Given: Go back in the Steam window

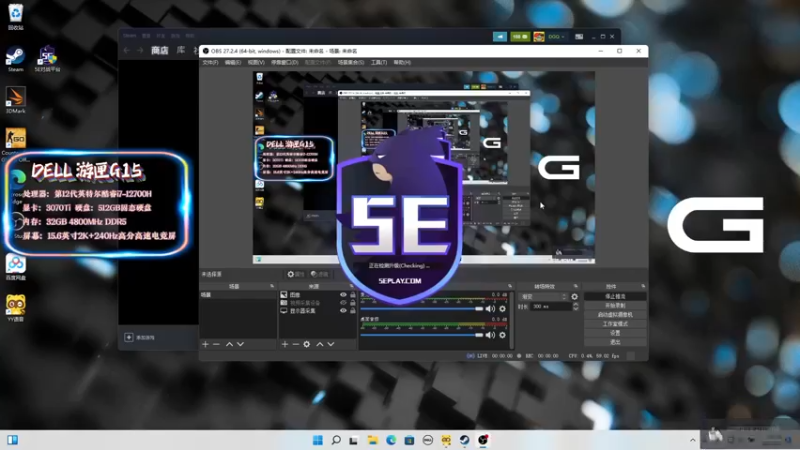Looking at the screenshot, I should pyautogui.click(x=127, y=50).
